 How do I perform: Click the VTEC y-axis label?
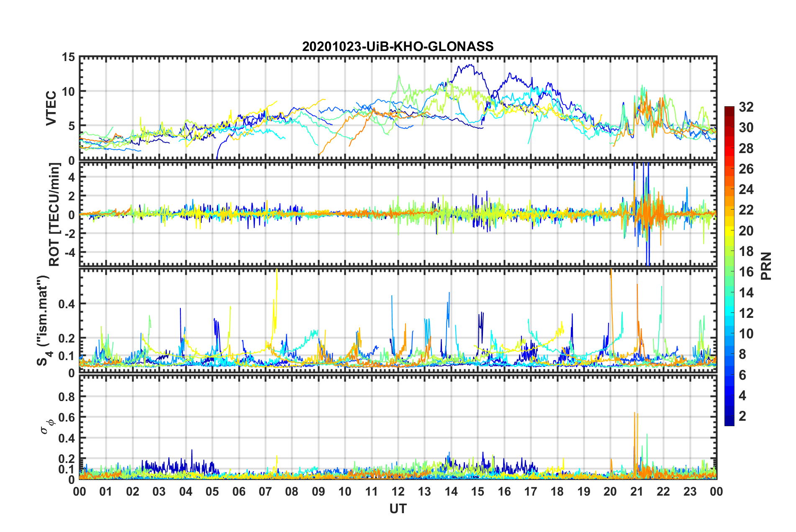click(x=51, y=108)
